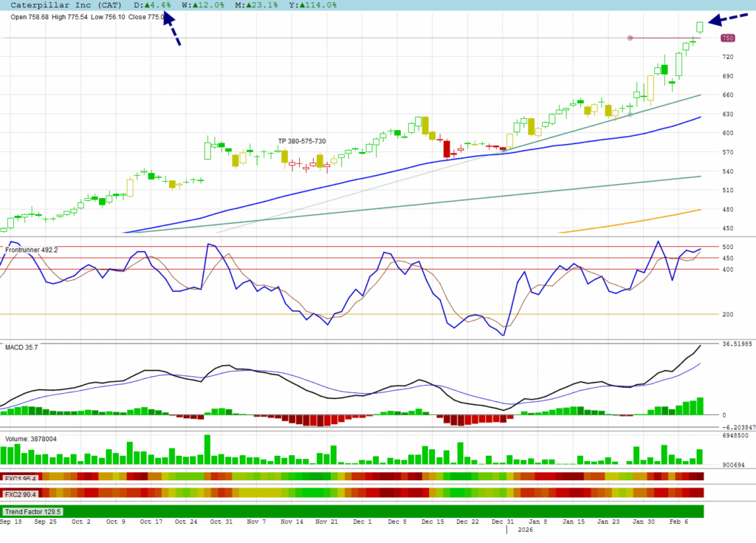
Task: Select the green Trend Factor 129.5 bar
Action: [x=354, y=510]
